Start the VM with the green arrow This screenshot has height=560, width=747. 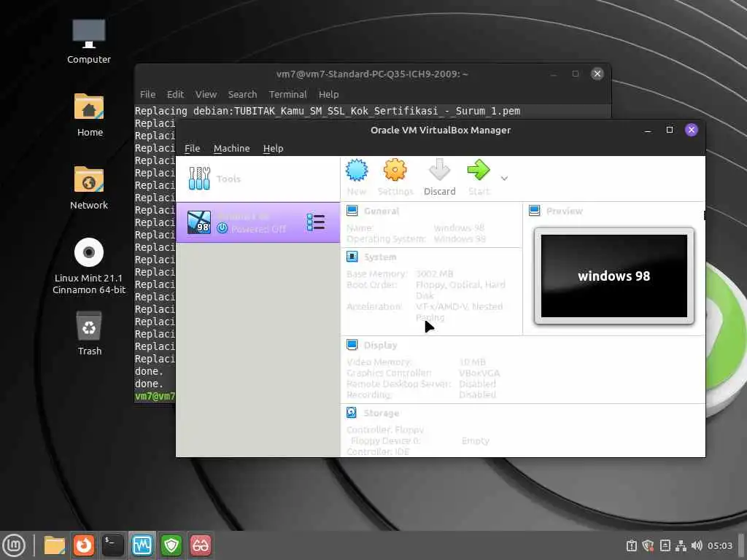pos(479,170)
